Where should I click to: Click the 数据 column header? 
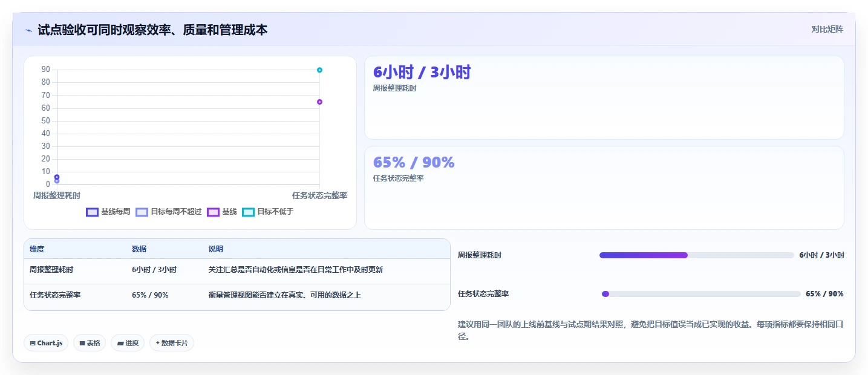[x=139, y=249]
